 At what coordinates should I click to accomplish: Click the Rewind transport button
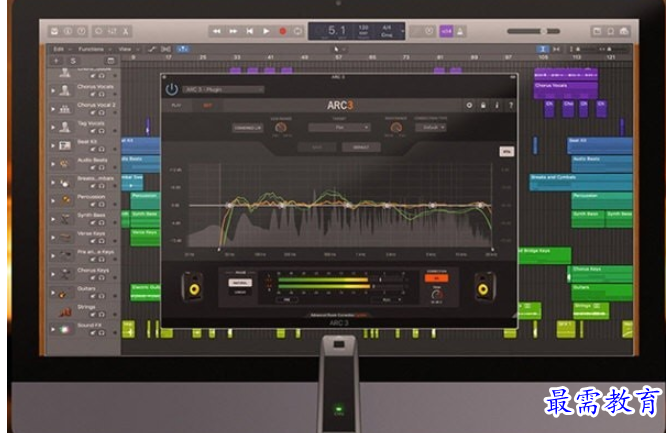[216, 31]
